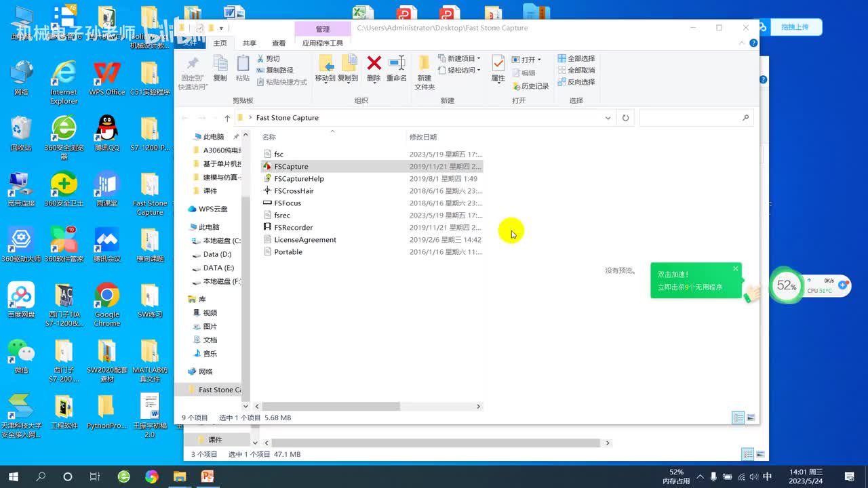Click the Copy (复制) ribbon icon
Viewport: 868px width, 488px height.
[220, 68]
